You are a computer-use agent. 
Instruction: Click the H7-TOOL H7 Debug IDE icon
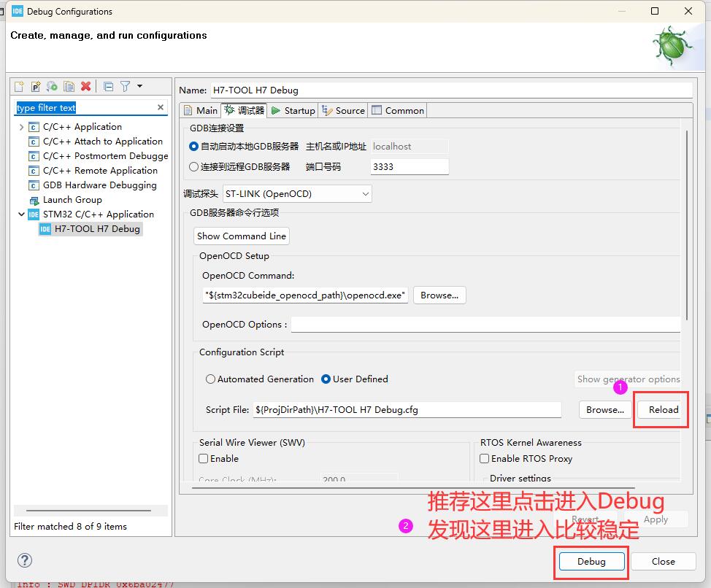45,229
